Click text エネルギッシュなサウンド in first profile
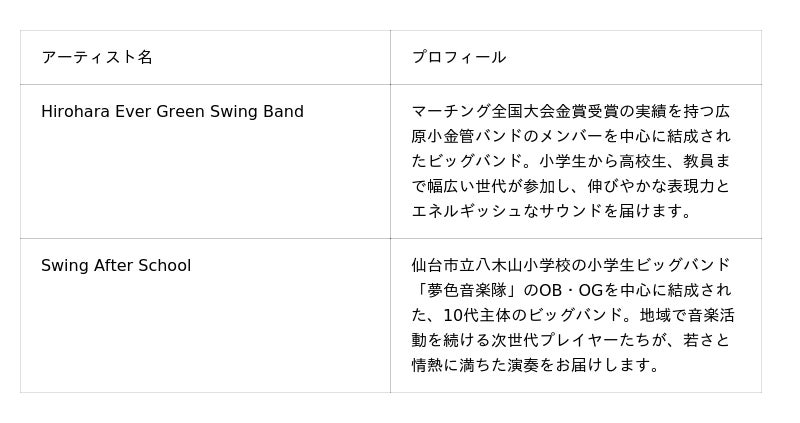 coord(507,211)
